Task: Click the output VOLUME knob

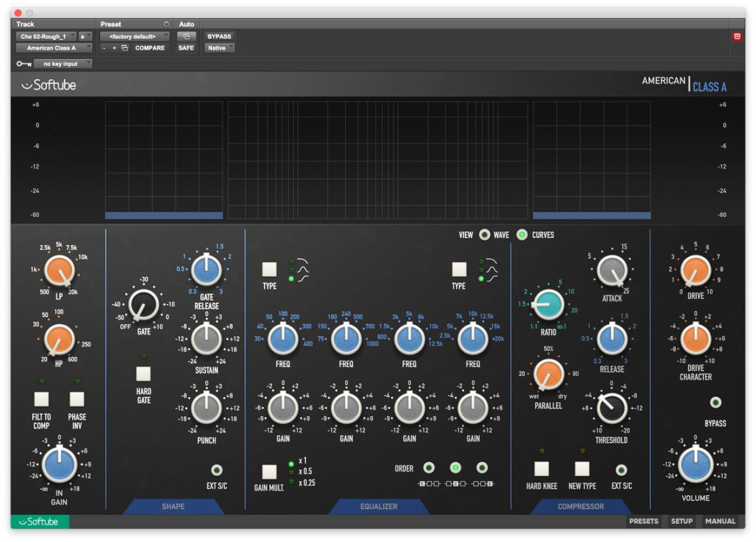Action: (x=695, y=464)
